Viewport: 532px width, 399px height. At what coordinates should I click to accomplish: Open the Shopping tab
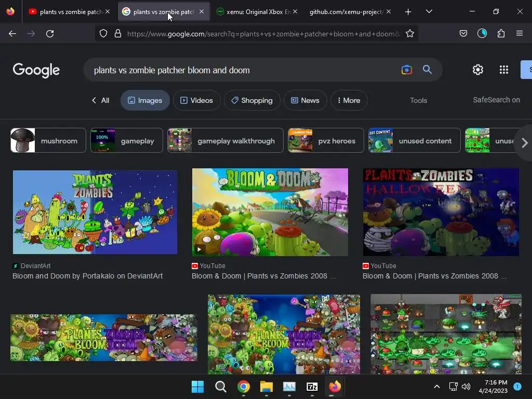(252, 100)
